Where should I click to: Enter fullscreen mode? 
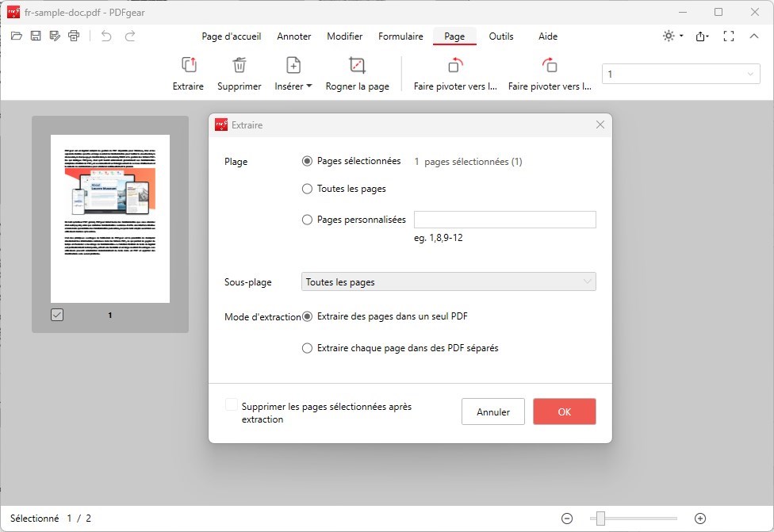pyautogui.click(x=728, y=36)
